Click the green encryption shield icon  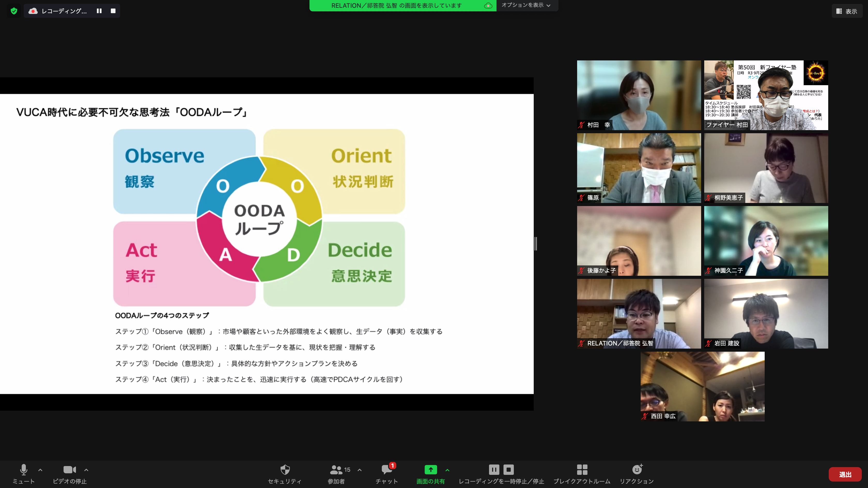pos(14,11)
